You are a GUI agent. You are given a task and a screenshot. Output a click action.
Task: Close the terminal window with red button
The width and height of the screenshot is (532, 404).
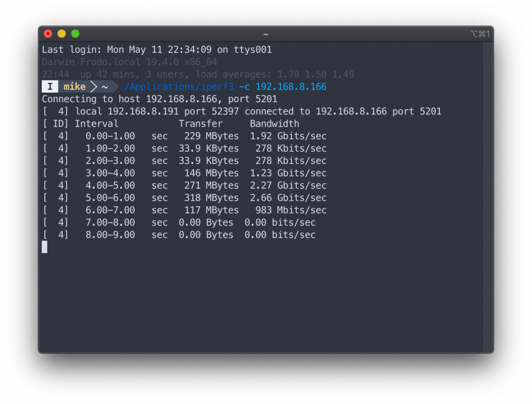click(x=48, y=34)
